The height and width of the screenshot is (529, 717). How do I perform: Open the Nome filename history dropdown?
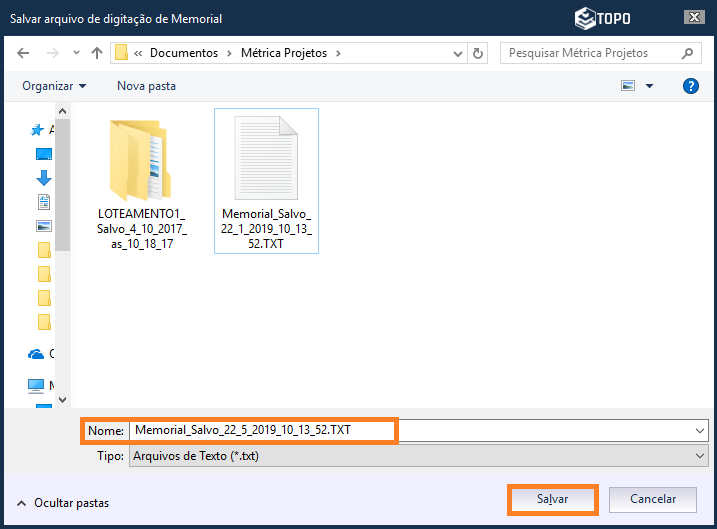point(699,430)
